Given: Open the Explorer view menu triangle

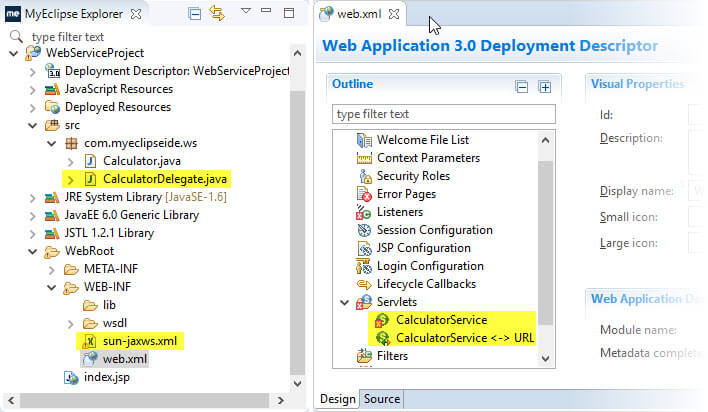Looking at the screenshot, I should [246, 10].
